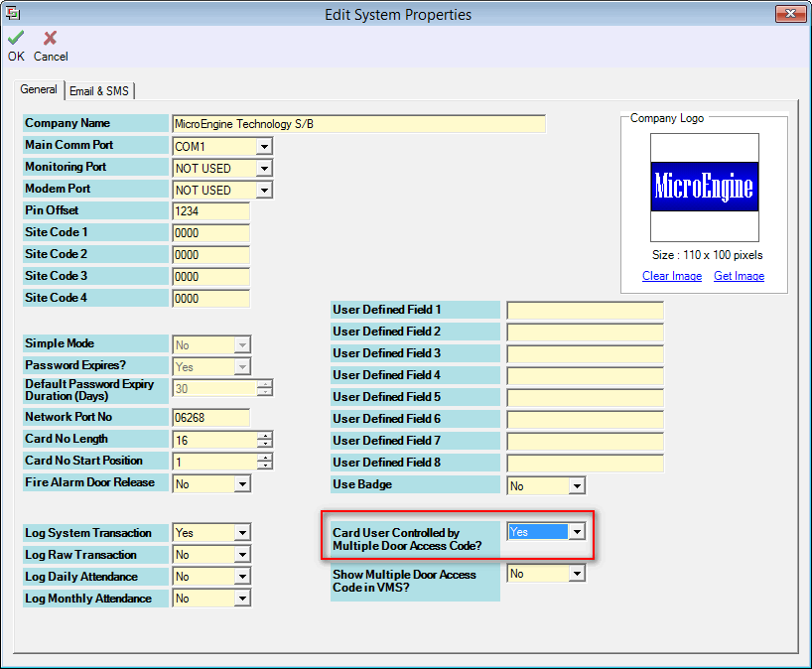Open the Modem Port dropdown
Image resolution: width=812 pixels, height=669 pixels.
pyautogui.click(x=263, y=191)
